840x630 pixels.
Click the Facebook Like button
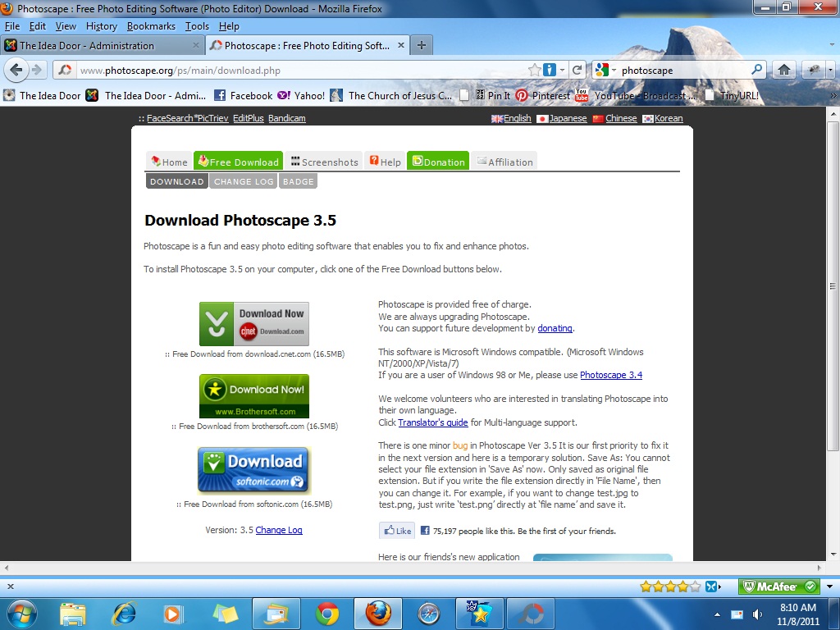coord(398,531)
